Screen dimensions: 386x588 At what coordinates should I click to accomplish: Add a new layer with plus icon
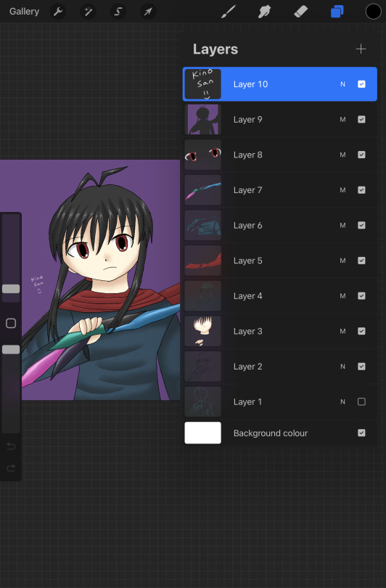pos(361,49)
